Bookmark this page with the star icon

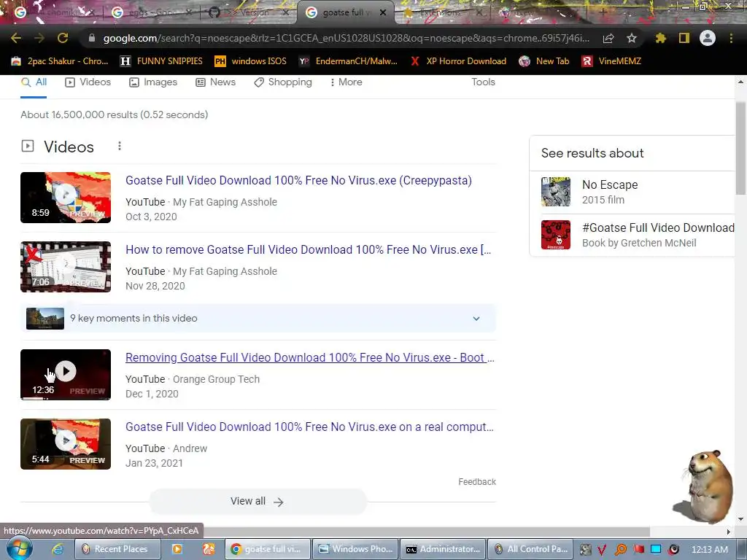(x=631, y=38)
